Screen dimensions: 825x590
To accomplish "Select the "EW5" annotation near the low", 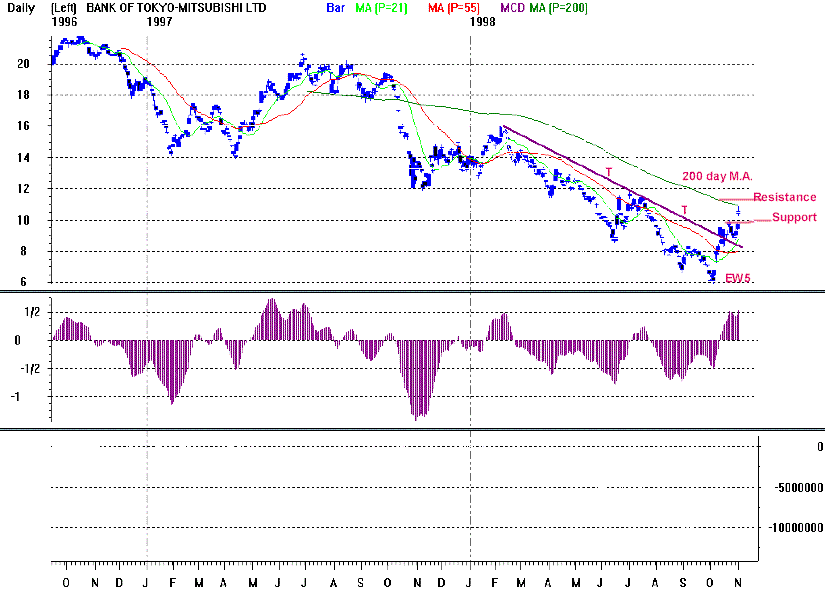I will click(738, 278).
